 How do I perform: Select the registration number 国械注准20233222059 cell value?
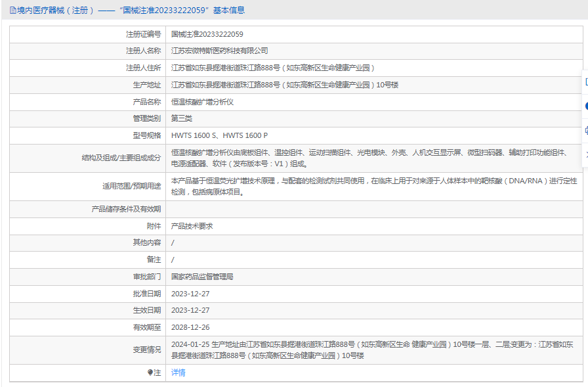[x=207, y=34]
